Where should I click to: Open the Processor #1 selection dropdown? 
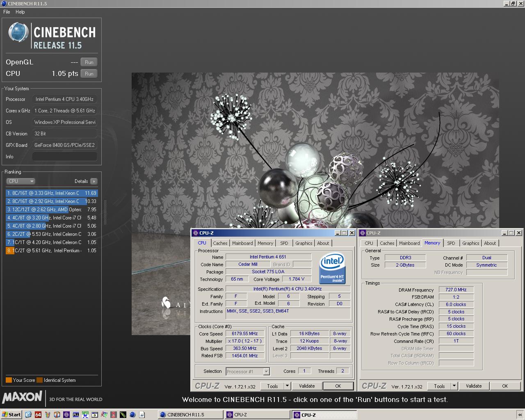coord(248,372)
